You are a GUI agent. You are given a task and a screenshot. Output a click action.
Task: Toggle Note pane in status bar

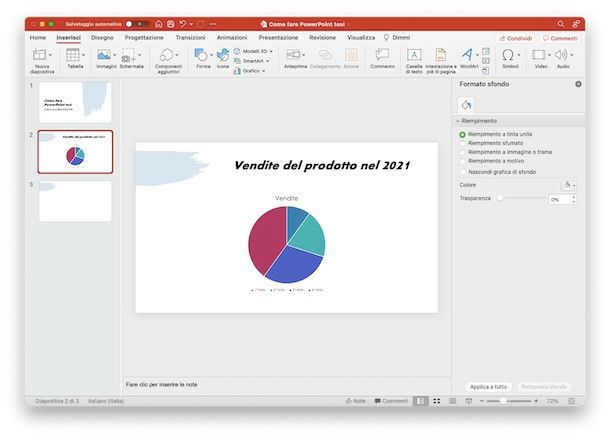pos(356,401)
